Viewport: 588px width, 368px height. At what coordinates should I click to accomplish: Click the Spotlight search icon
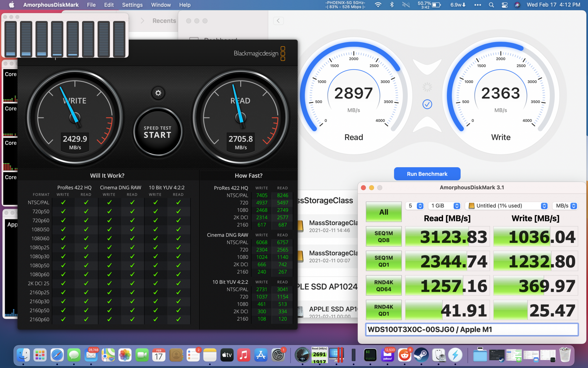(491, 5)
